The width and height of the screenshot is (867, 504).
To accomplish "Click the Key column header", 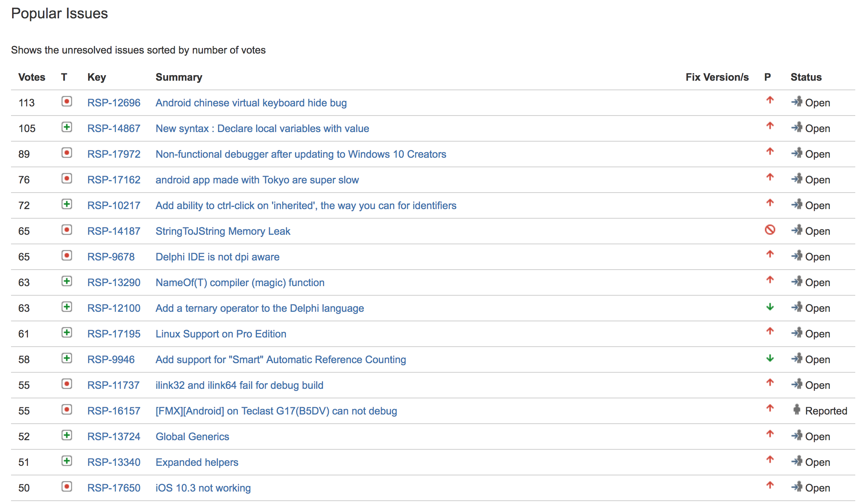I will coord(97,77).
